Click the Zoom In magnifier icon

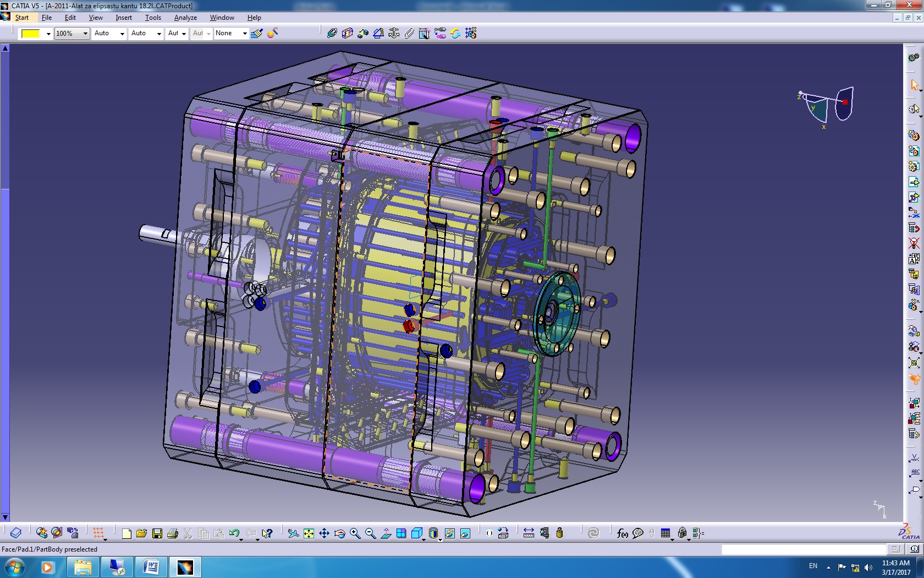coord(355,533)
